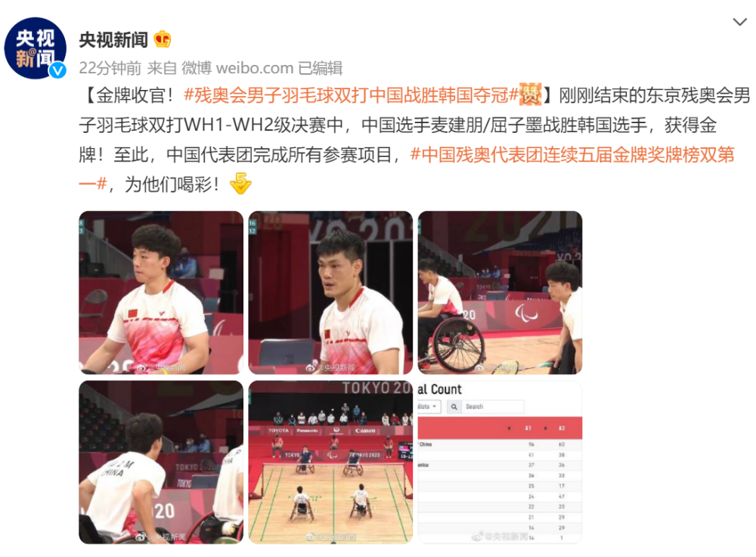The width and height of the screenshot is (756, 557).
Task: Click the 微博 weibo.com source link
Action: [x=237, y=68]
